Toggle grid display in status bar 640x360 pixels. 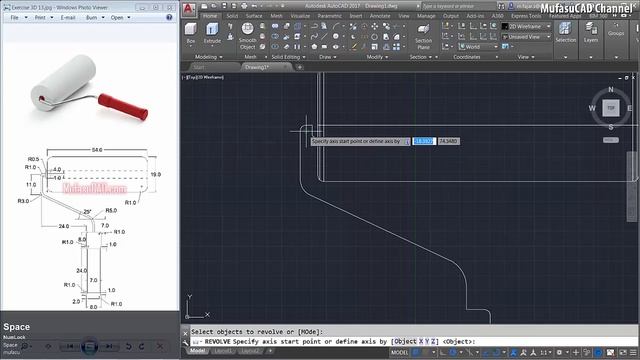click(416, 352)
